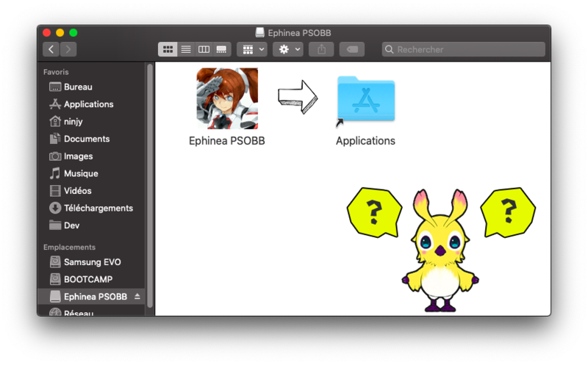Go forward with the right chevron button

coord(68,49)
